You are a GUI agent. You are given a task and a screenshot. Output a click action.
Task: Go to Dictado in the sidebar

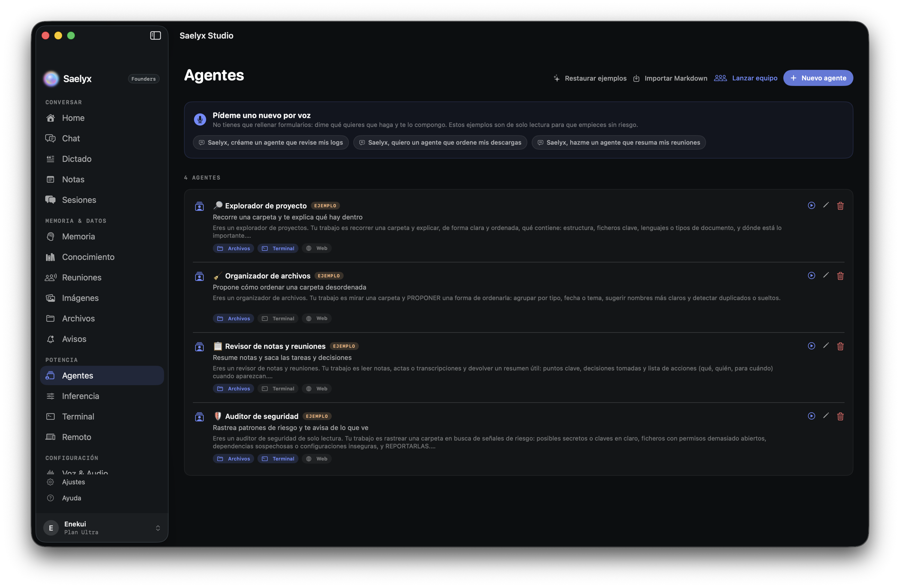click(x=102, y=159)
